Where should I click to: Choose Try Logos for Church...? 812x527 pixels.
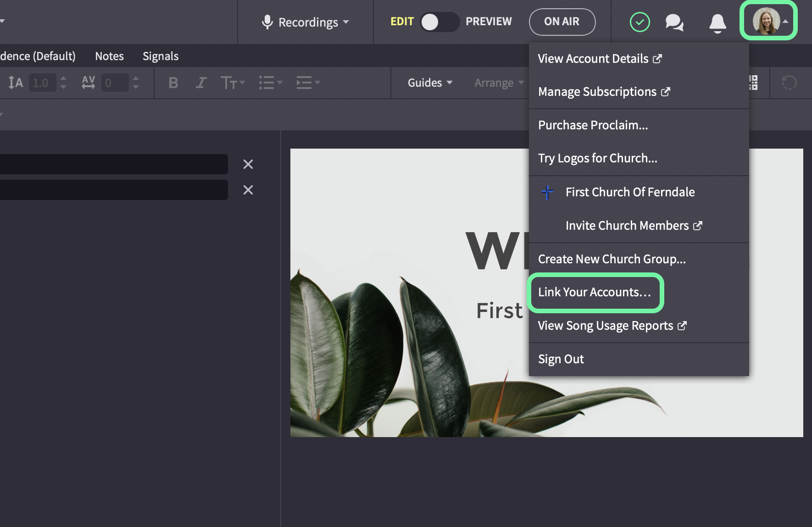click(639, 158)
